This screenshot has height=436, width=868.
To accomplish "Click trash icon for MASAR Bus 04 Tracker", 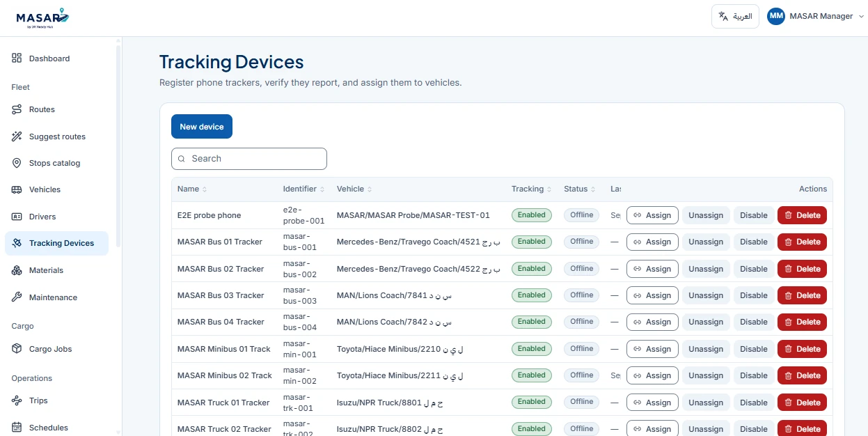I will [789, 322].
